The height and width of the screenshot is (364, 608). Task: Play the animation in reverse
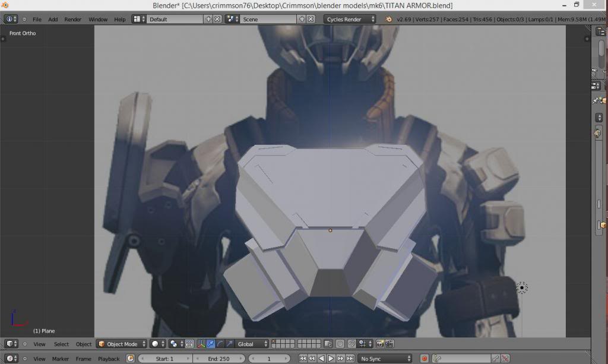pyautogui.click(x=321, y=359)
